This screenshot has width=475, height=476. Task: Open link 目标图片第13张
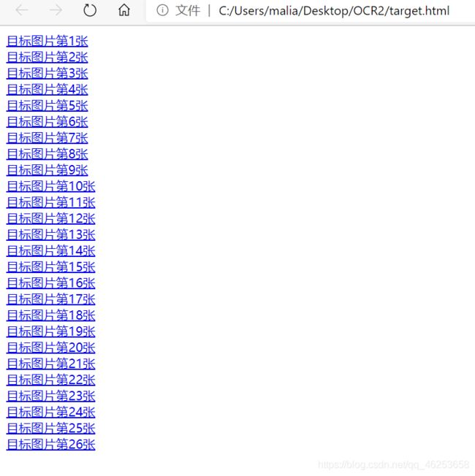click(x=50, y=234)
